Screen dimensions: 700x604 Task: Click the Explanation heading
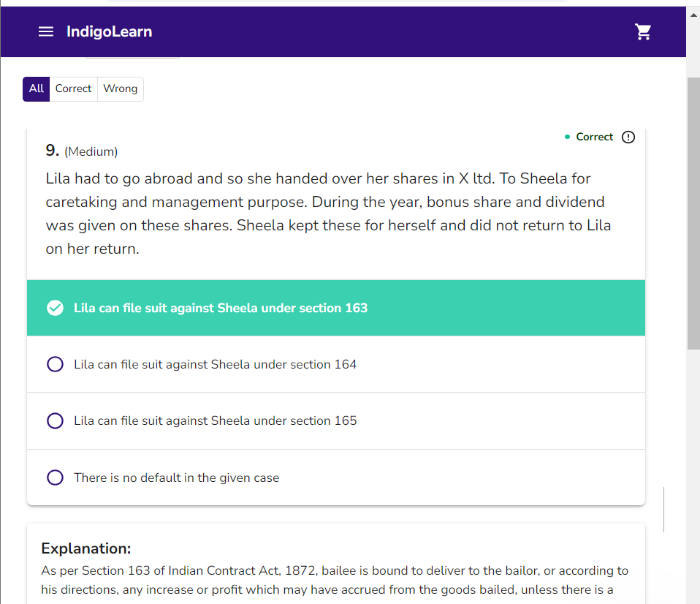click(86, 548)
